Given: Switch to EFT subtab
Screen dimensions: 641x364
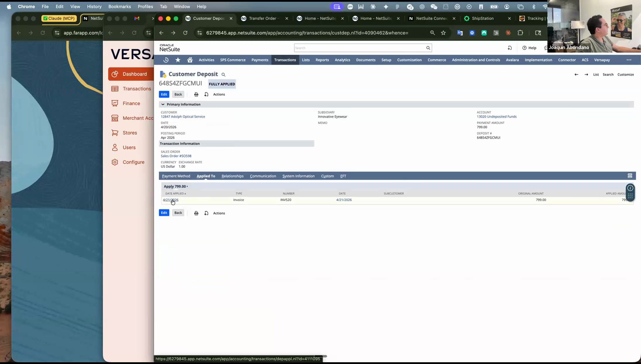Looking at the screenshot, I should click(343, 176).
